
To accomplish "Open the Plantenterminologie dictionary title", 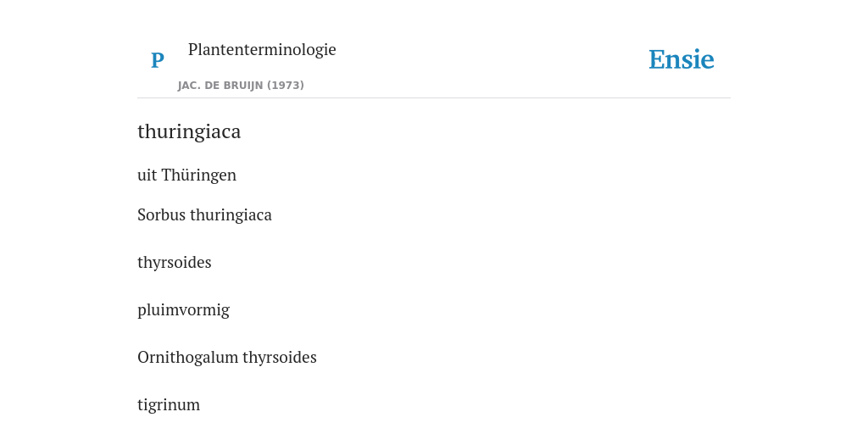I will pos(262,49).
